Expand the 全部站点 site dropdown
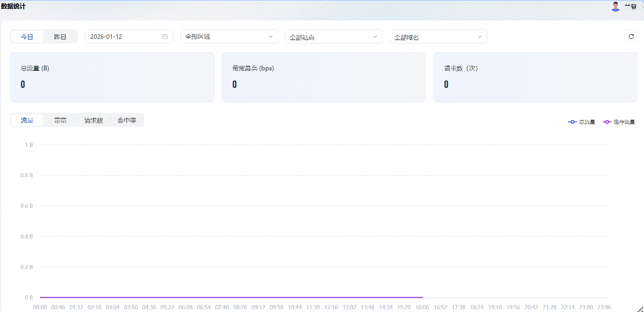Viewport: 644px width, 312px height. (x=334, y=37)
